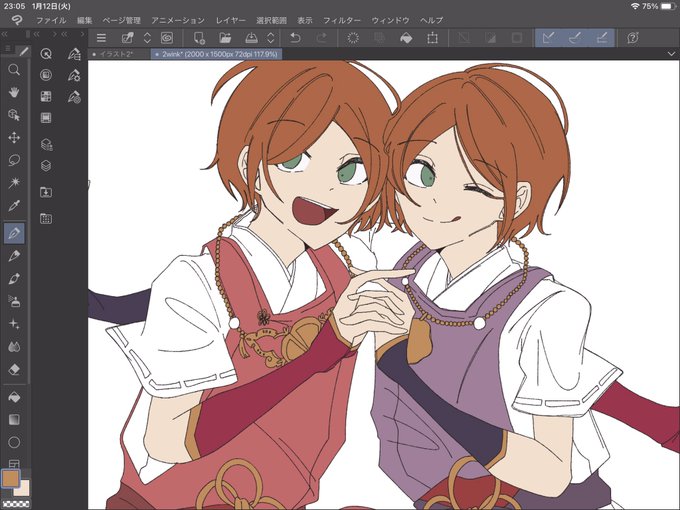
Task: Select the Fill bucket tool in tool palette
Action: coord(14,397)
